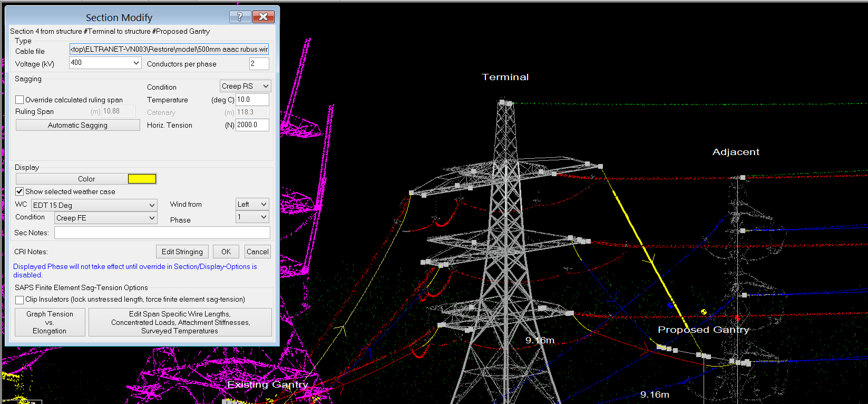This screenshot has width=868, height=404.
Task: Enable Override calculated ruling span checkbox
Action: (x=19, y=100)
